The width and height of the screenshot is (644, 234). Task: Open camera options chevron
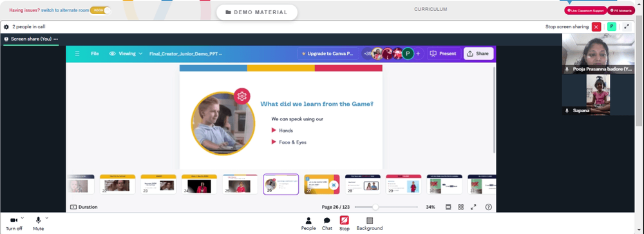[x=22, y=218]
